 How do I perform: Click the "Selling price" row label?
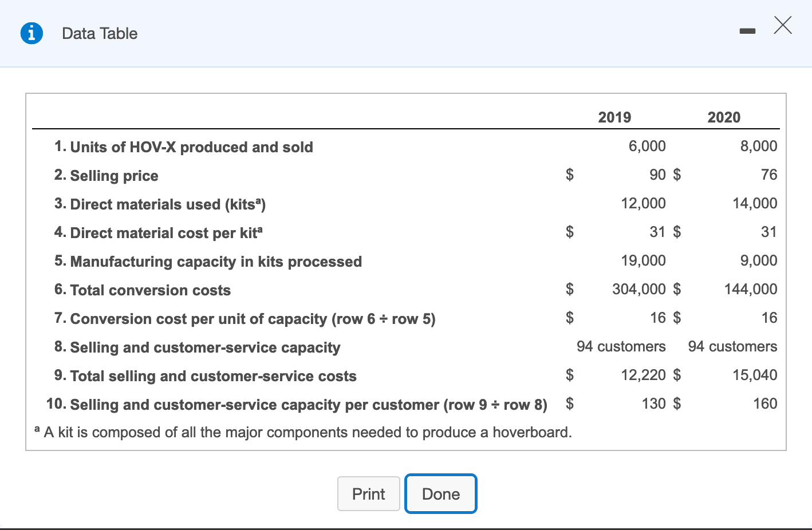114,176
